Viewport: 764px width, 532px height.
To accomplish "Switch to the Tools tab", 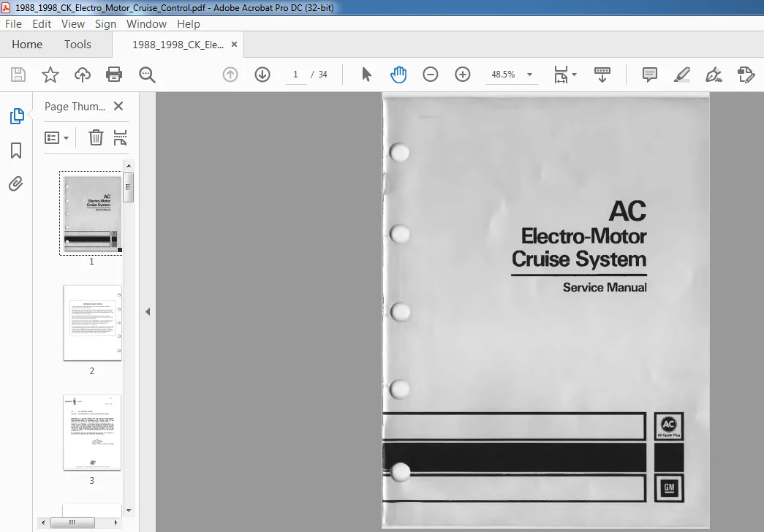I will [x=78, y=45].
